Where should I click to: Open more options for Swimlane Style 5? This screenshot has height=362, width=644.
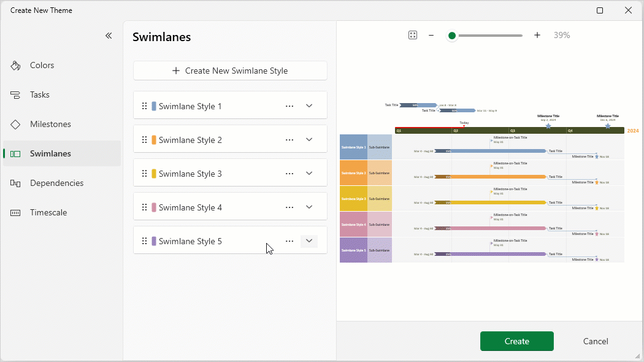(x=289, y=241)
